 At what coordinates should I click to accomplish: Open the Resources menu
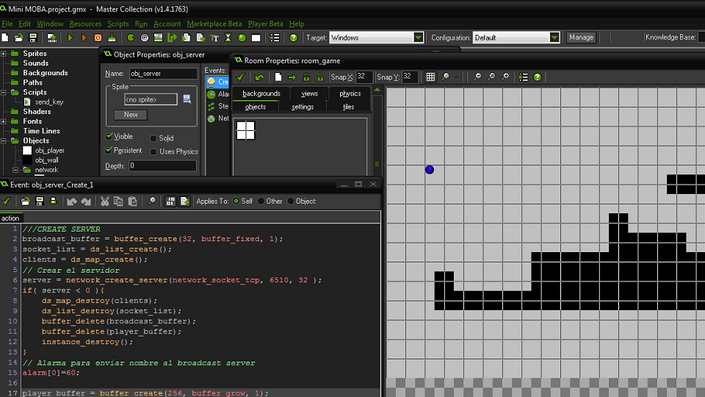85,24
